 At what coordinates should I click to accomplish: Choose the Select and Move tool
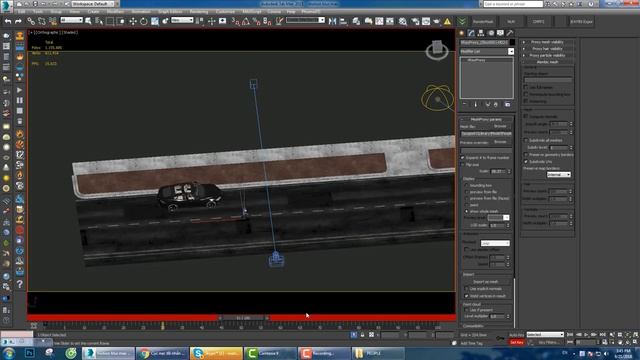point(133,21)
